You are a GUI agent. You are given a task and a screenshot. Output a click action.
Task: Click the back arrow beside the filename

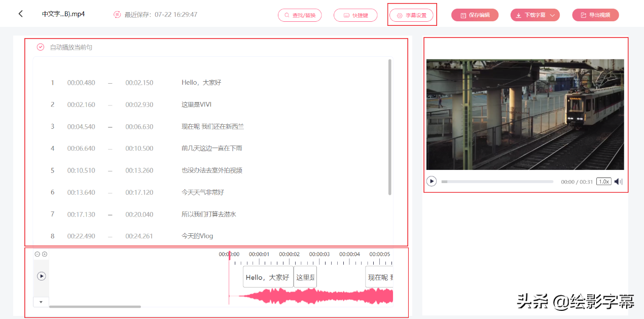tap(20, 14)
